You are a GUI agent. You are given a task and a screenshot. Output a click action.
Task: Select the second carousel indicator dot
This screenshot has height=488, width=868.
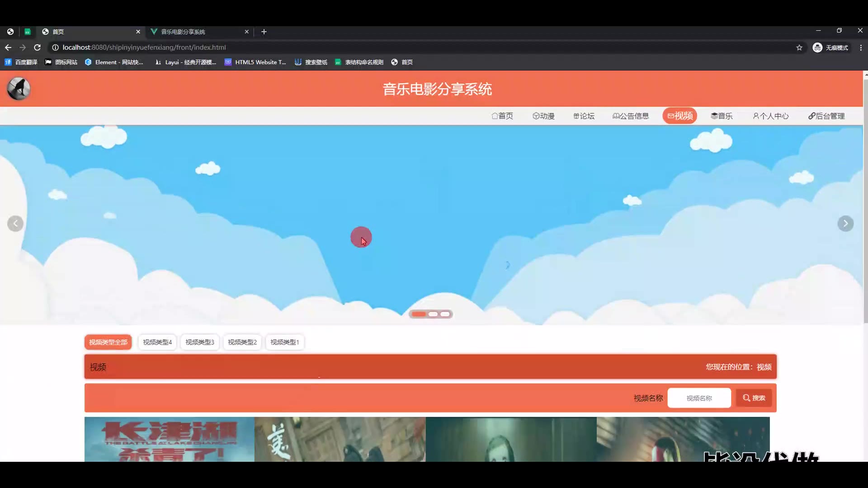pos(433,314)
